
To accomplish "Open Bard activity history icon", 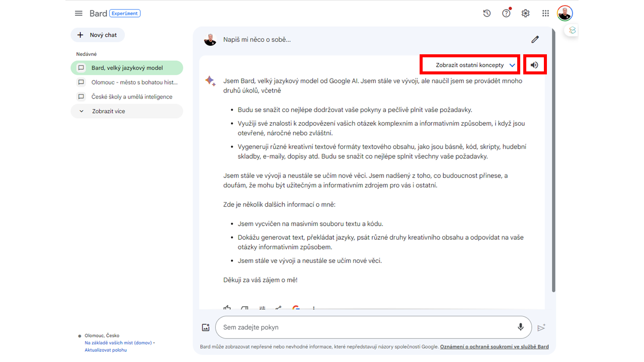I will tap(487, 14).
